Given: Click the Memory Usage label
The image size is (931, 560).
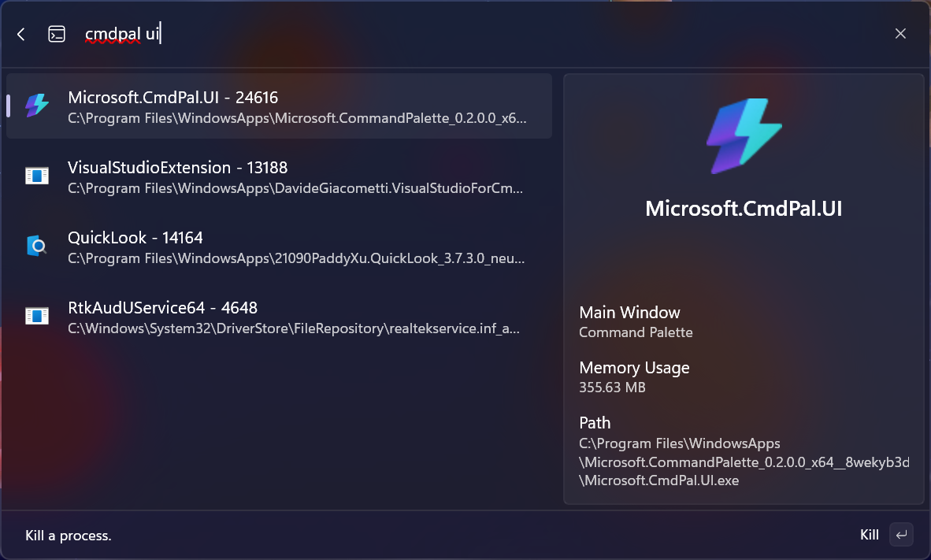Looking at the screenshot, I should tap(634, 368).
